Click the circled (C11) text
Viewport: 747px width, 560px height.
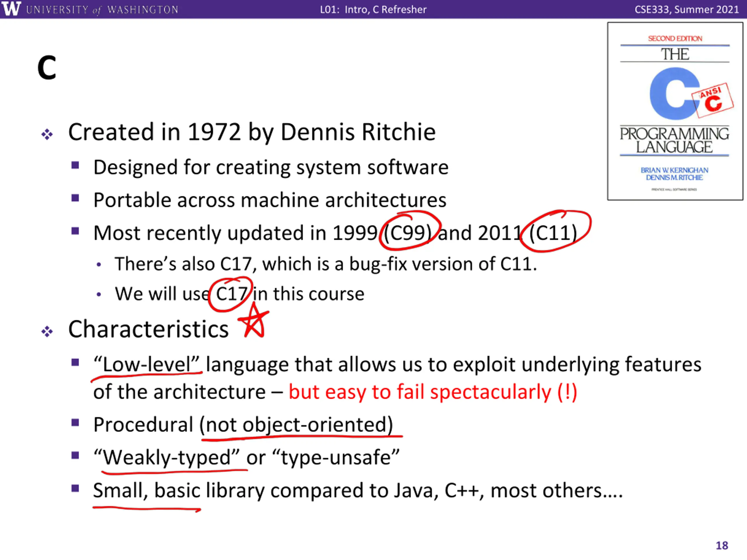(x=553, y=232)
